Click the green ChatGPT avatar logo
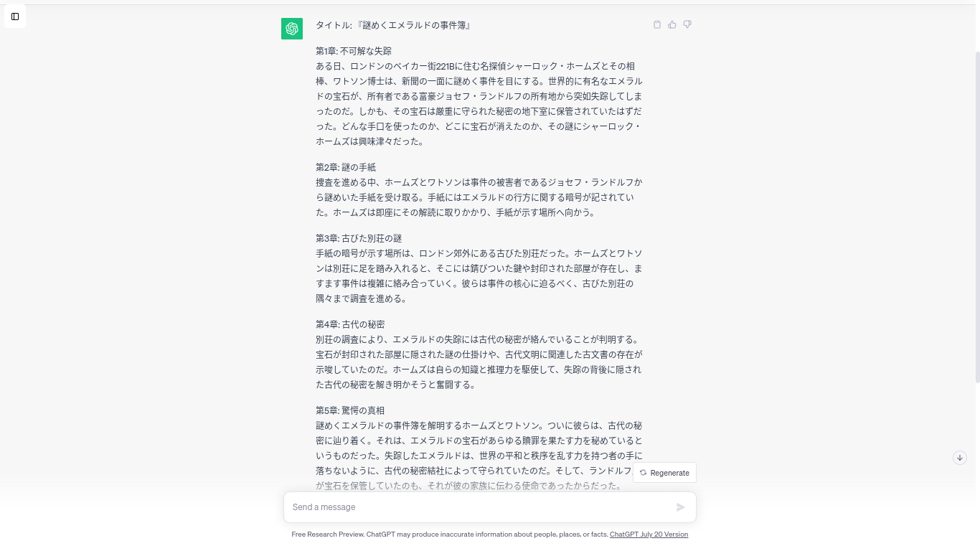 point(292,29)
